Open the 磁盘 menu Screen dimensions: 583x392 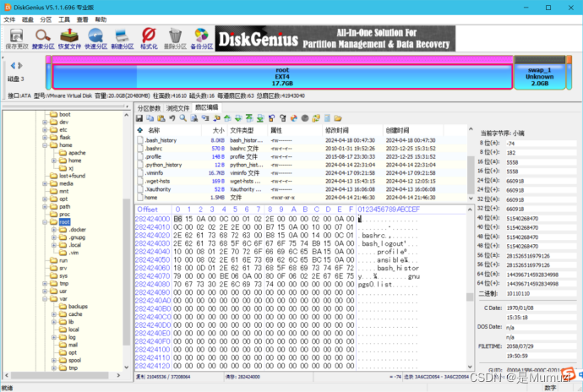point(28,19)
